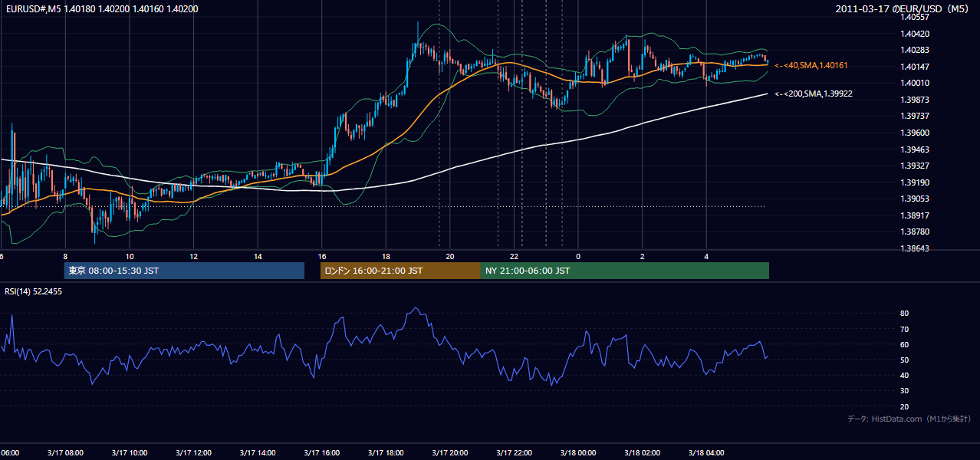This screenshot has width=980, height=460.
Task: Click the 3/17 08:00 date axis label
Action: click(x=64, y=453)
